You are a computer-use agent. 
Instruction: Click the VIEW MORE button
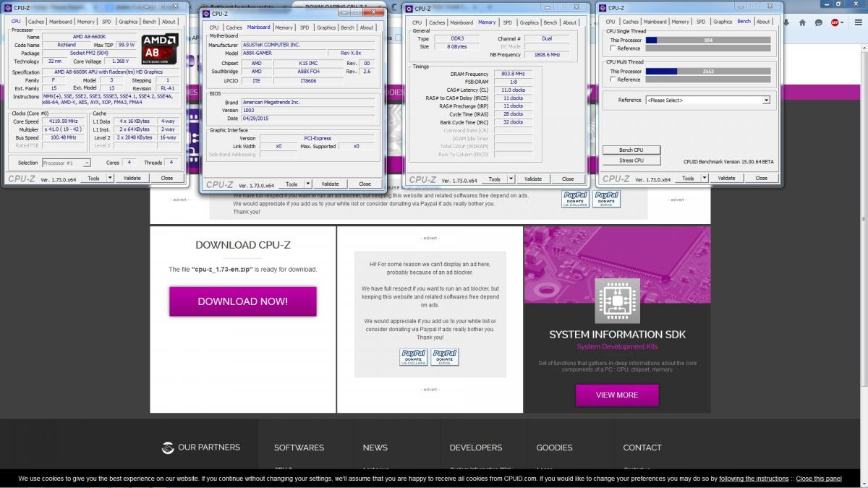617,395
